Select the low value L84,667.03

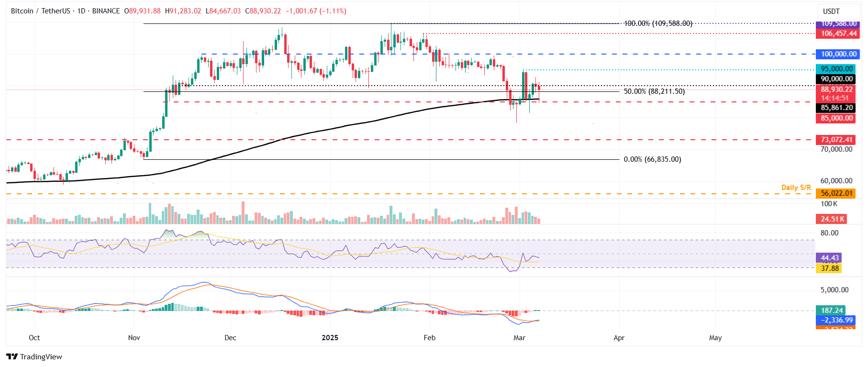pyautogui.click(x=223, y=11)
